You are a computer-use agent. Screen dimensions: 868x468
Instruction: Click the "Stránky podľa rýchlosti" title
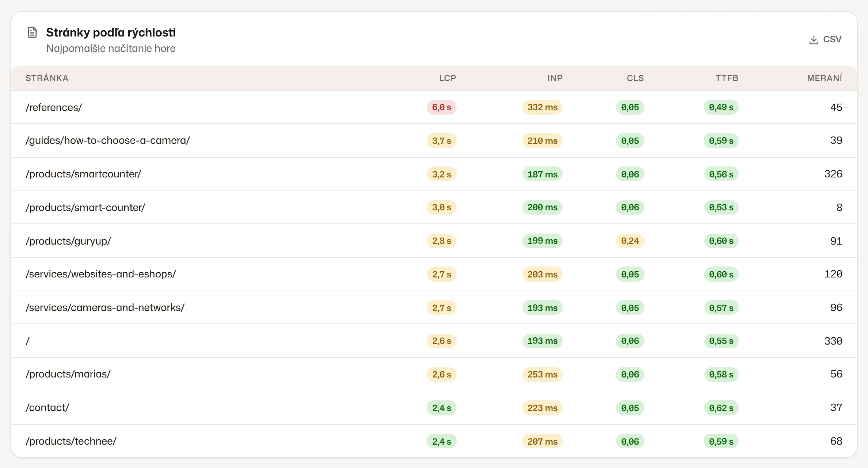(x=111, y=32)
